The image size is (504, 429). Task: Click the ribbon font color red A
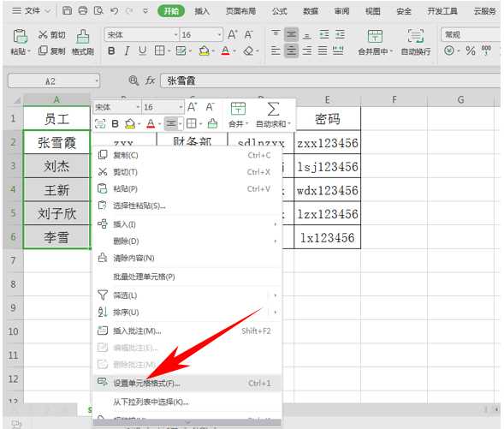click(225, 51)
